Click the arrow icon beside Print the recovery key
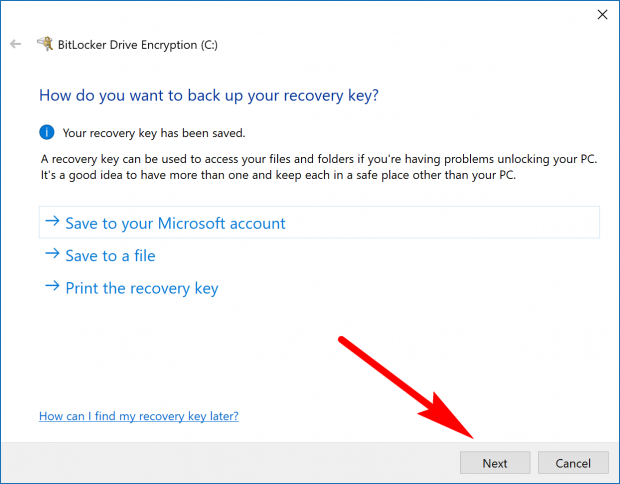The image size is (620, 484). pos(52,288)
